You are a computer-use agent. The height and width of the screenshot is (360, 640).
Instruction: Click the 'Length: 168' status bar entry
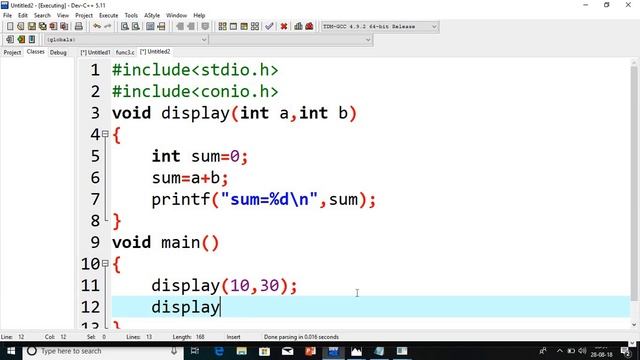click(188, 337)
